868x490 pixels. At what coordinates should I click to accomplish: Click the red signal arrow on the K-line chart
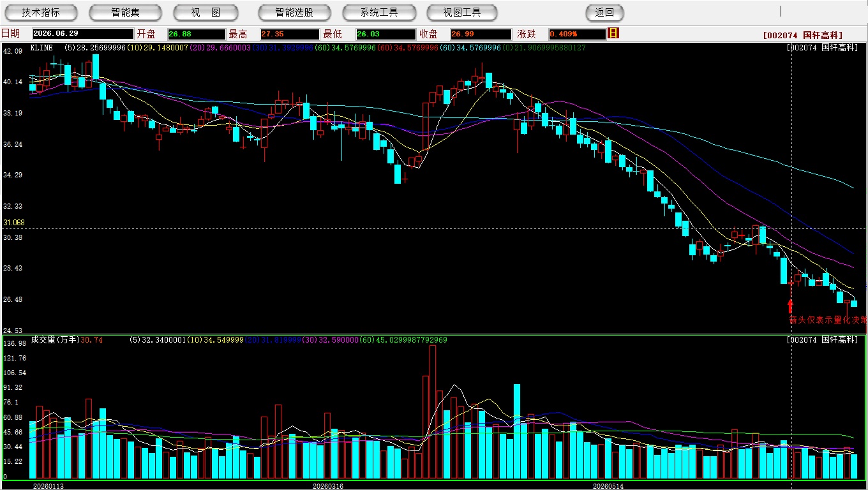791,306
